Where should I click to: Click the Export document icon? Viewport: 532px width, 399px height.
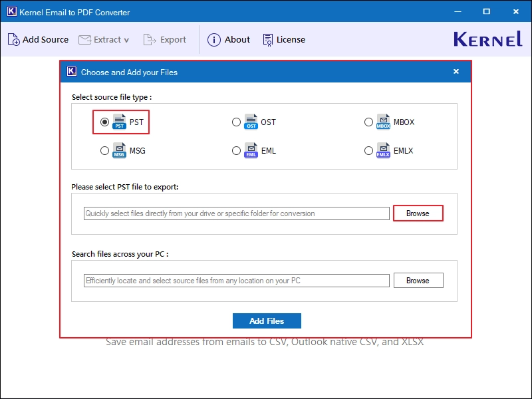point(150,40)
